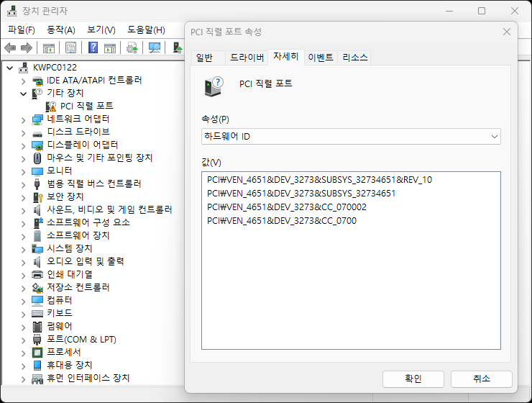
Task: Select the 자세히 tab
Action: [x=285, y=57]
